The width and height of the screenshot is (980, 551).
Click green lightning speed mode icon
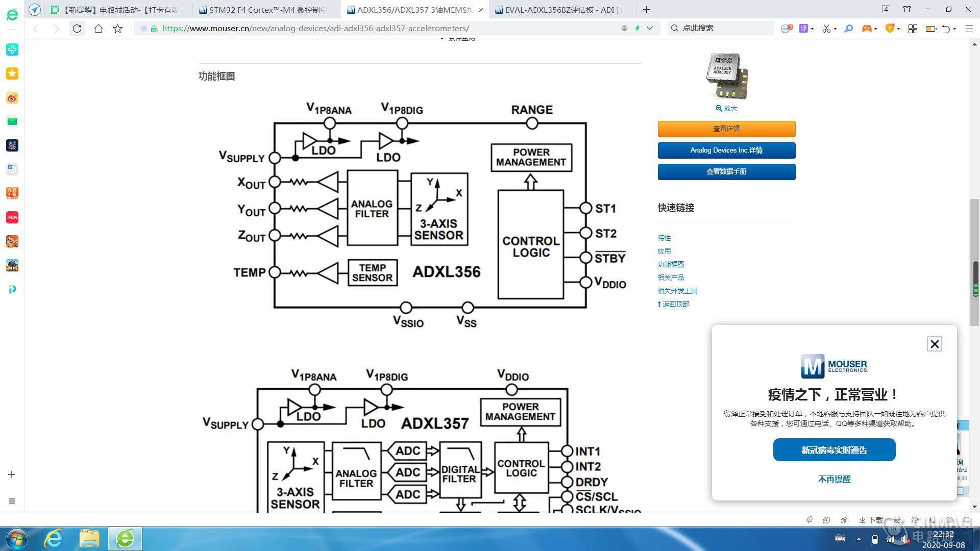click(638, 29)
